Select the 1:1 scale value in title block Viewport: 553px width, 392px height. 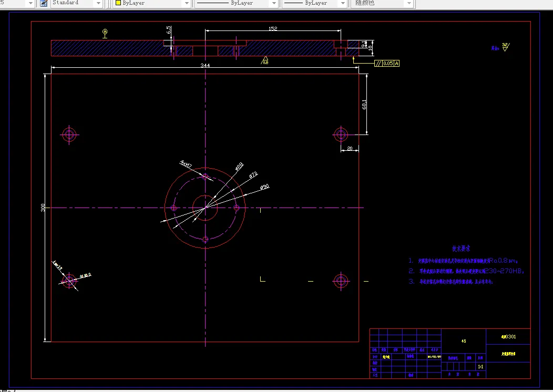480,367
